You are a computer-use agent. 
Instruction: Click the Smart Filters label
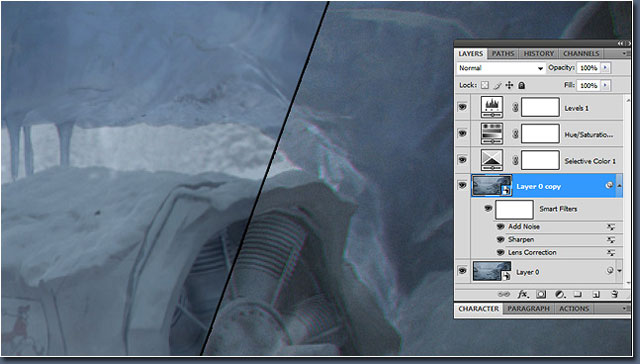558,209
